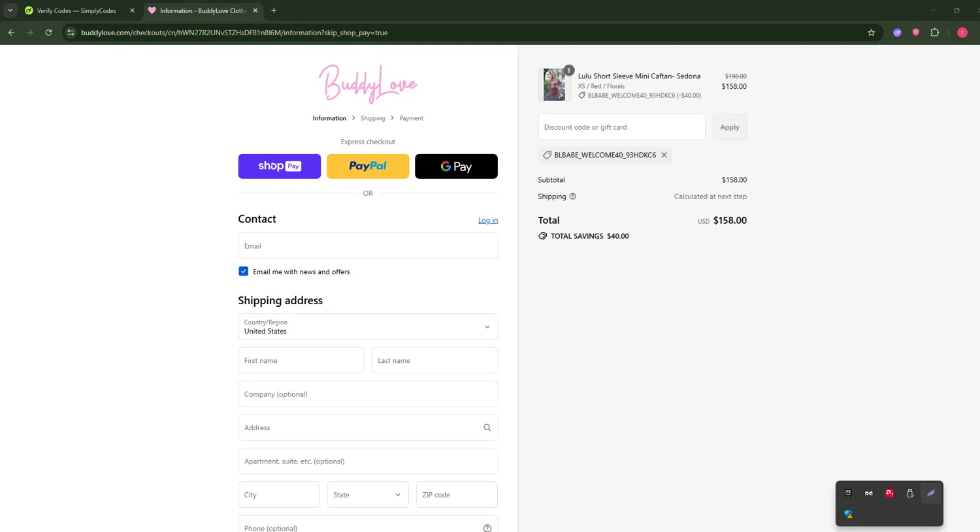Focus the Email input field
980x532 pixels.
click(x=368, y=246)
